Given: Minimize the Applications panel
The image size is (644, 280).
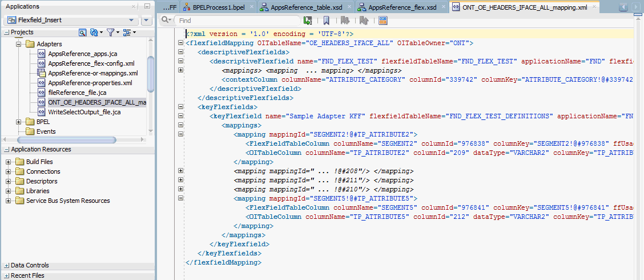Looking at the screenshot, I should [x=147, y=7].
